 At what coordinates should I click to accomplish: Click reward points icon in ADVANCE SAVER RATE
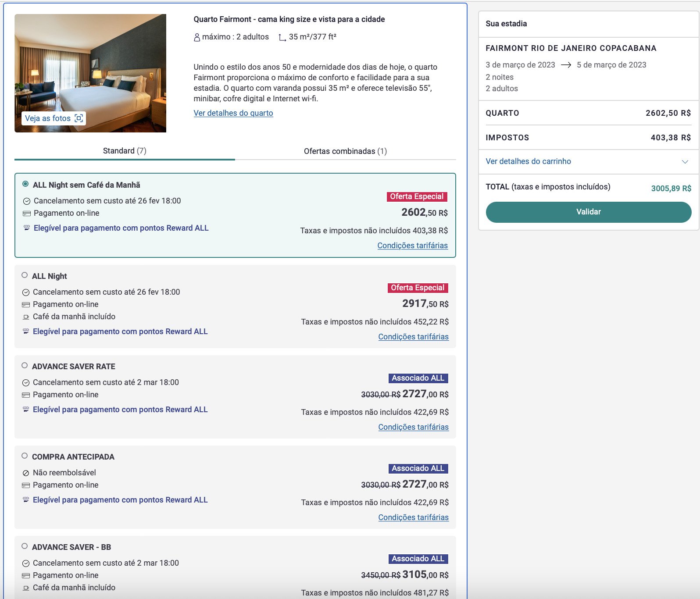(26, 410)
